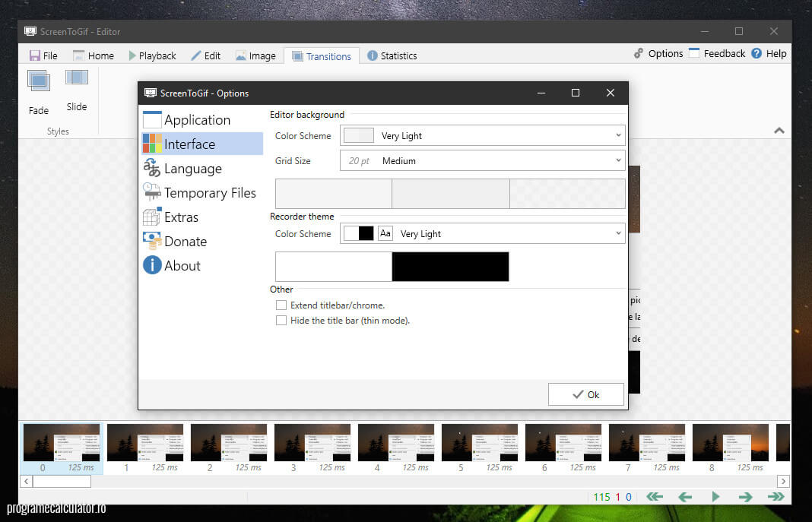Viewport: 812px width, 522px height.
Task: Enable Extend titlebar/chrome option
Action: [x=281, y=305]
